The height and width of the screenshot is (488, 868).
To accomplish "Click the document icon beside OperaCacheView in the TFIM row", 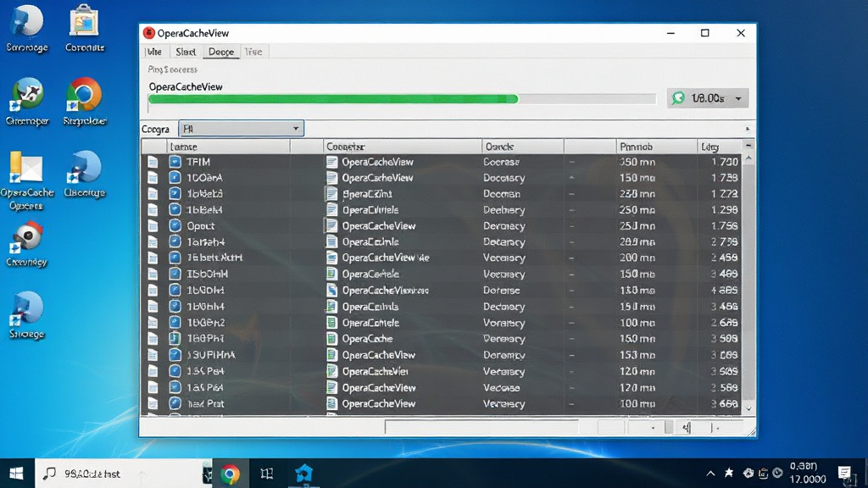I will 331,162.
